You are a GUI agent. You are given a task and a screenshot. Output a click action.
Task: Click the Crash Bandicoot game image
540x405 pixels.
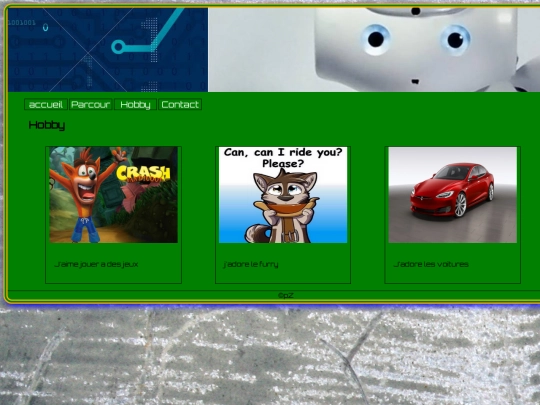pyautogui.click(x=113, y=195)
